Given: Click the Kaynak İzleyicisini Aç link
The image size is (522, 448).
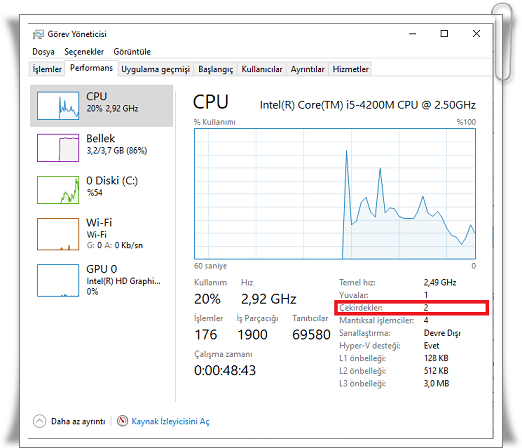Looking at the screenshot, I should click(170, 421).
